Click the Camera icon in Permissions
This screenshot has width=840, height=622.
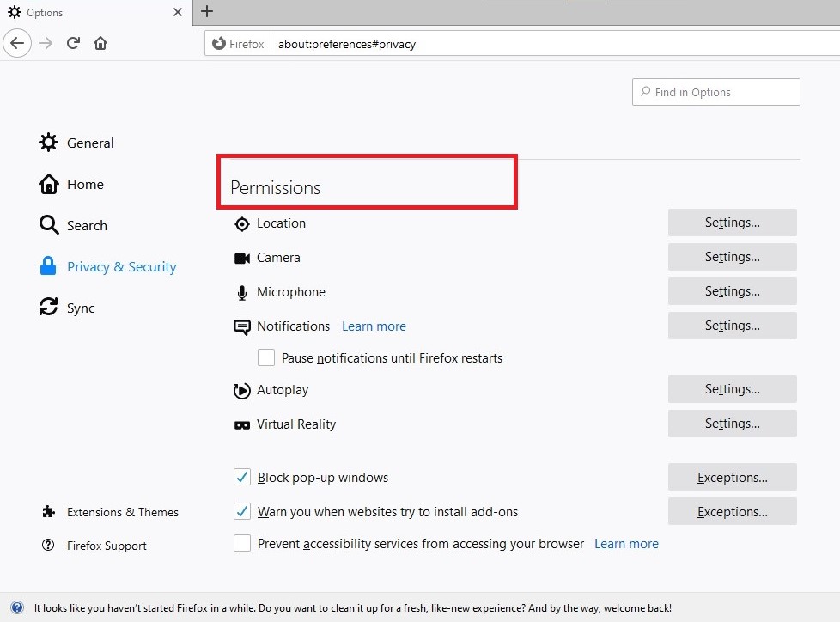(241, 258)
